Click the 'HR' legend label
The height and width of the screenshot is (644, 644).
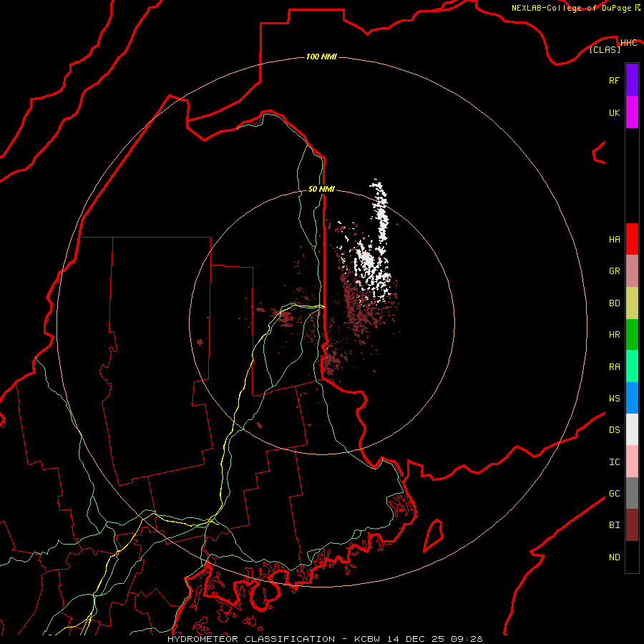click(614, 335)
